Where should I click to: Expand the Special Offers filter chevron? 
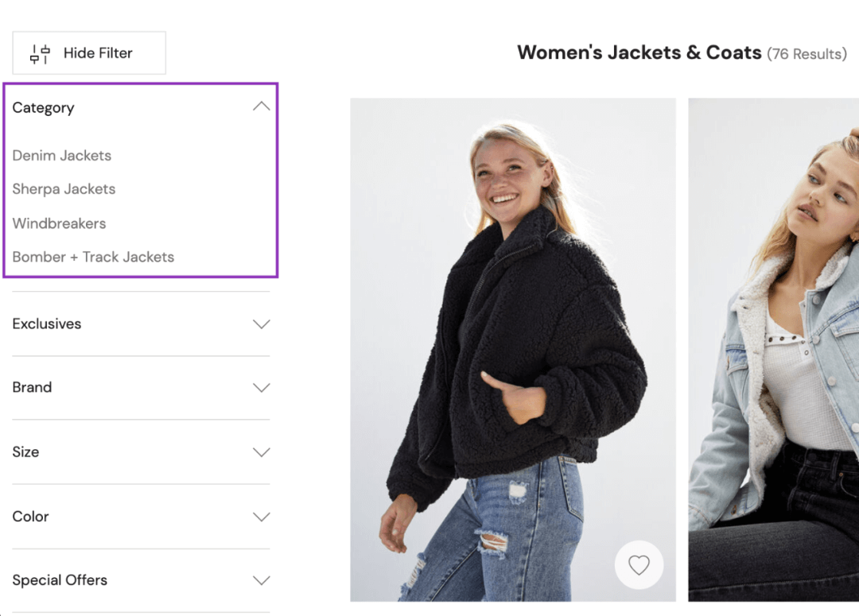261,580
